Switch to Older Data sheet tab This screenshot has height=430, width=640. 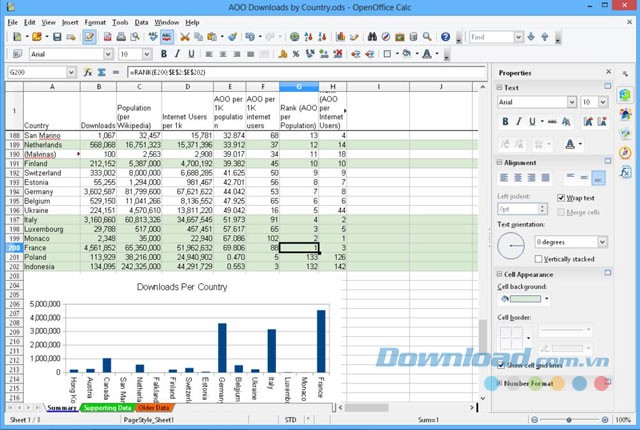coord(153,408)
